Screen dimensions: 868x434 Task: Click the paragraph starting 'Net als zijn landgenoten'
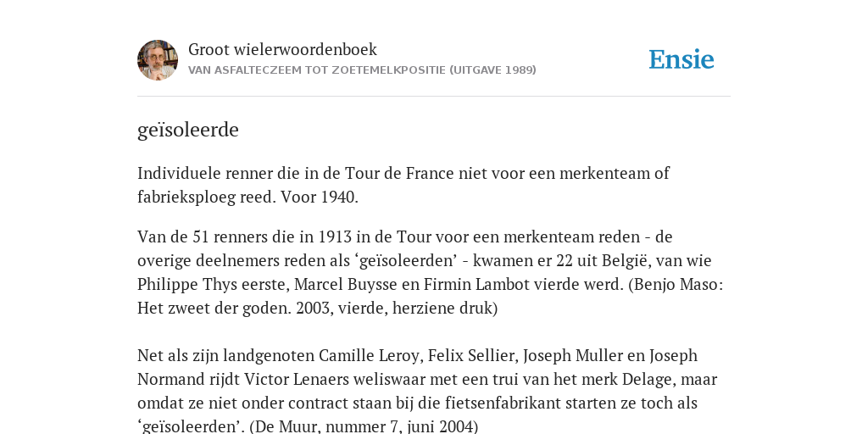pyautogui.click(x=427, y=391)
